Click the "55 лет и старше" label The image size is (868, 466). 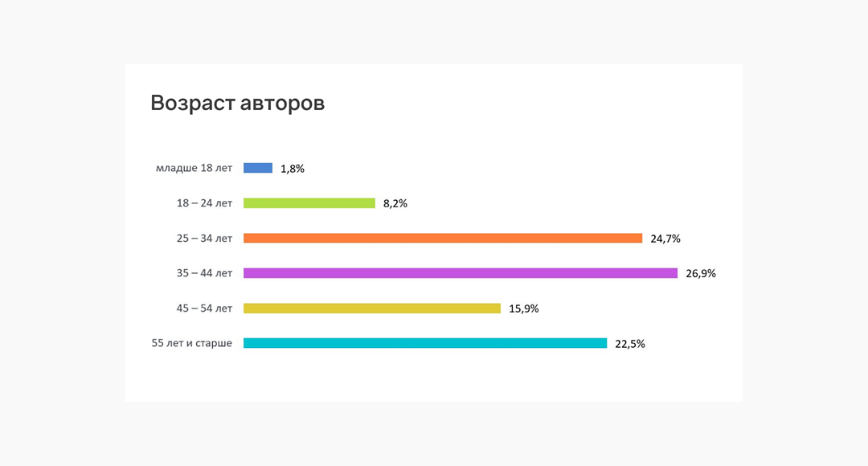click(x=192, y=343)
